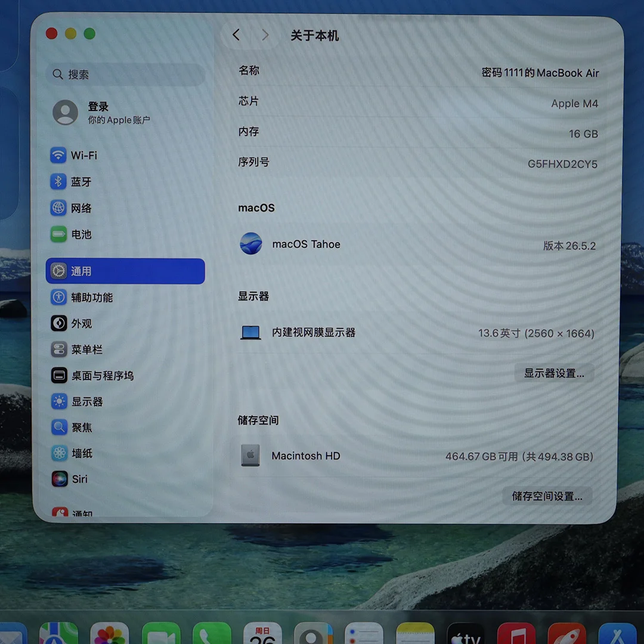Click the 内存 row label
This screenshot has width=644, height=644.
[249, 131]
